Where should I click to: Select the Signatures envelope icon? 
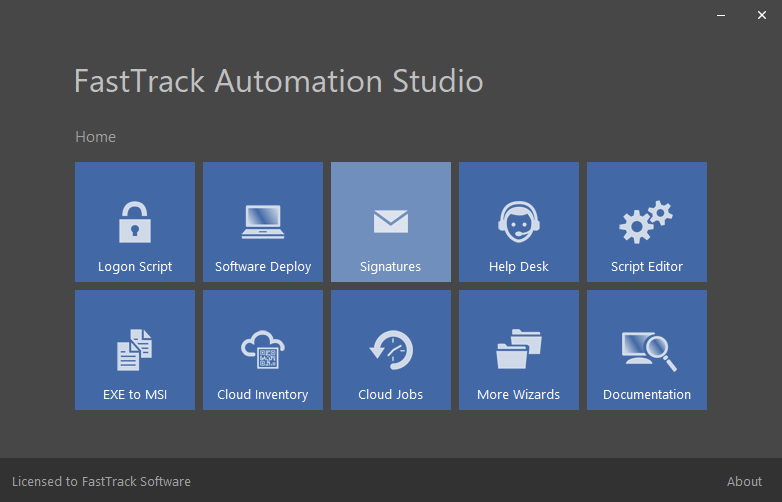[x=390, y=221]
